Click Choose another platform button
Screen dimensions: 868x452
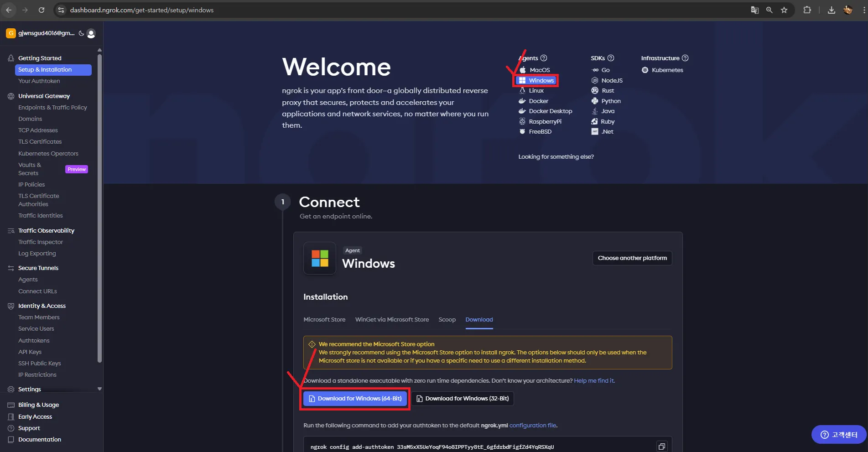[x=632, y=258]
